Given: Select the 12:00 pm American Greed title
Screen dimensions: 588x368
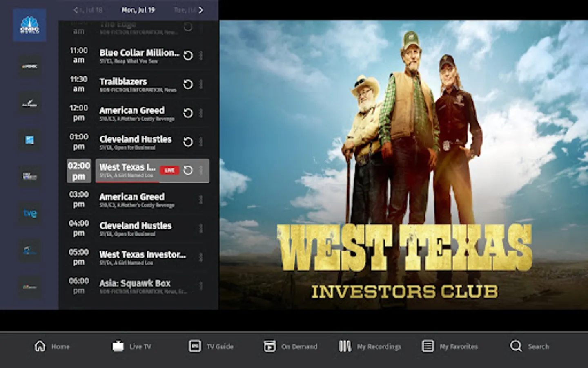Looking at the screenshot, I should click(132, 110).
